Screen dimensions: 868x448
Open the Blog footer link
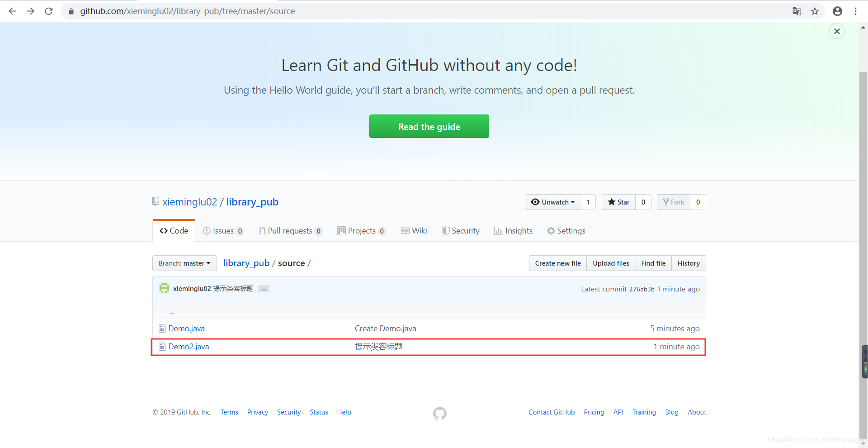tap(672, 412)
